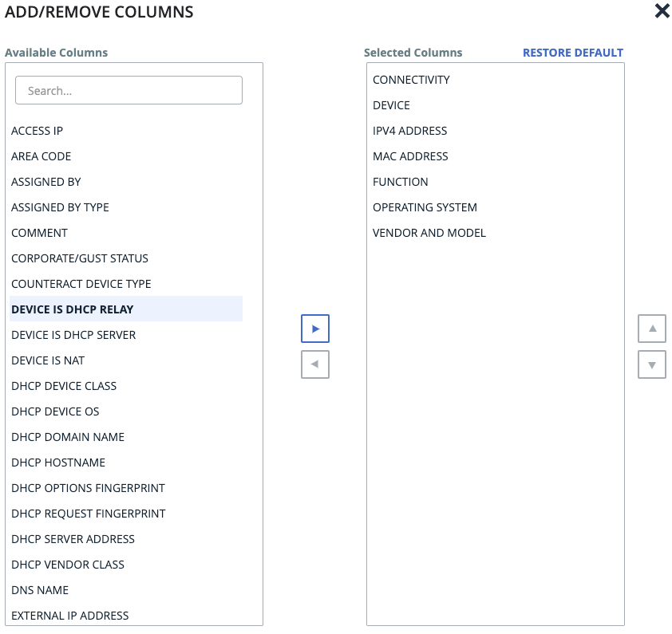Pick EXTERNAL IP ADDRESS from the list
This screenshot has height=634, width=672.
point(70,616)
